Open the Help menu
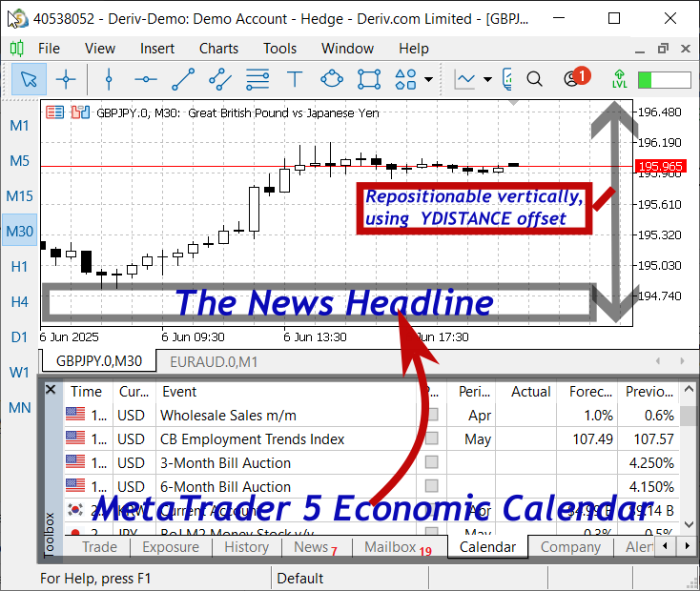 [414, 49]
